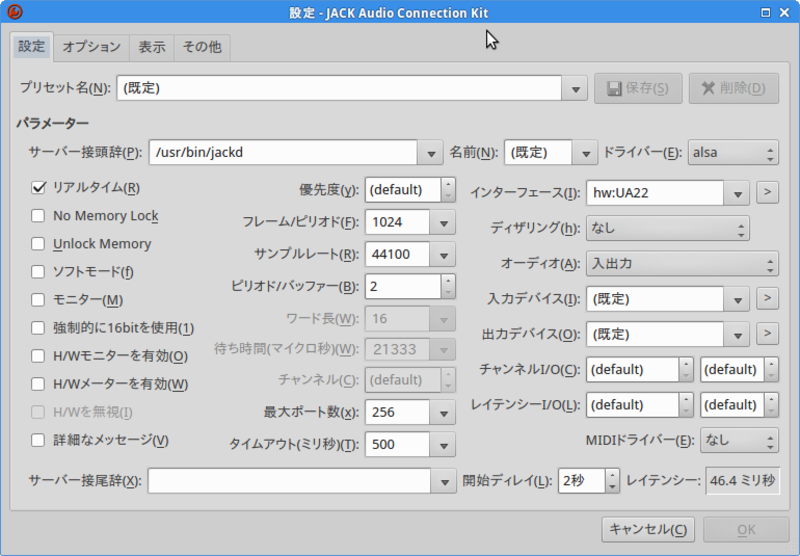
Task: Open the ディザリング なし dropdown
Action: pos(667,228)
